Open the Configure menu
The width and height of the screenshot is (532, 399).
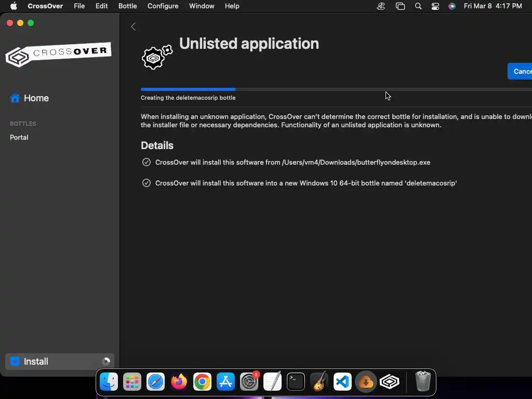(x=163, y=6)
